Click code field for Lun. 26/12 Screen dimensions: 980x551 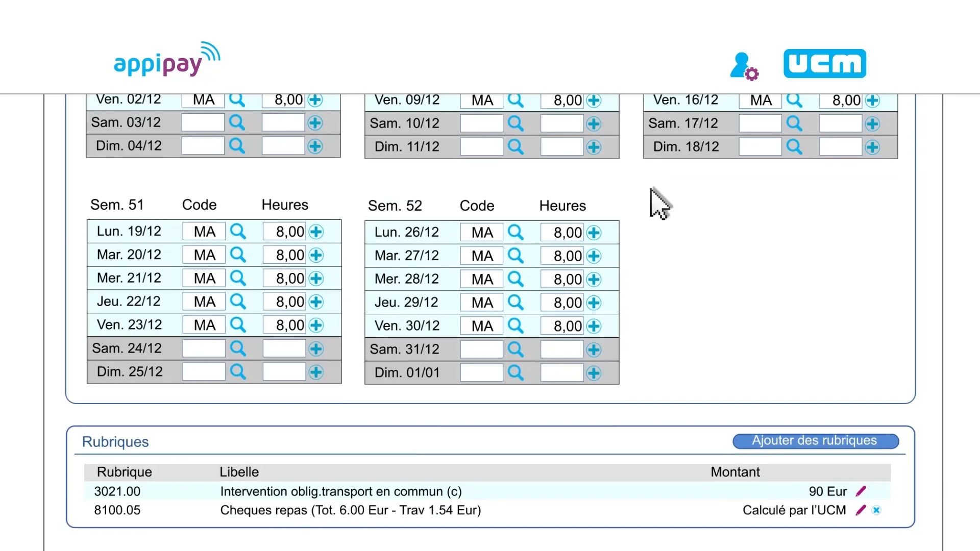click(x=481, y=233)
